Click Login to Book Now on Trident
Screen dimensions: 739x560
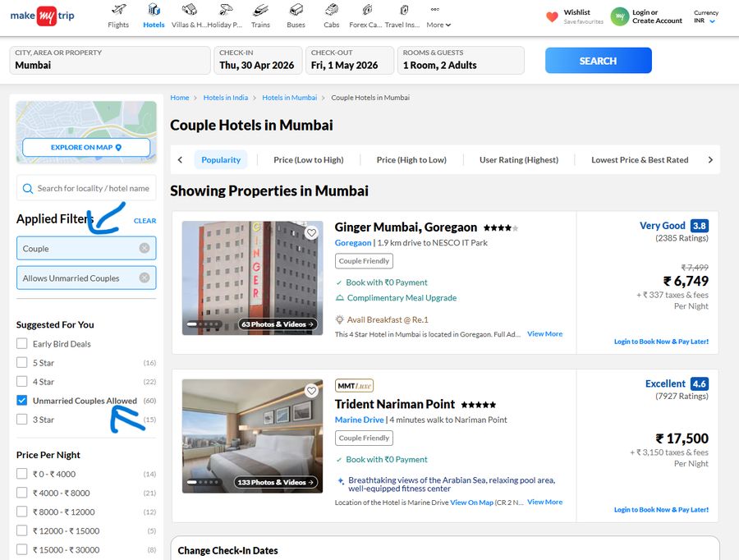tap(661, 510)
